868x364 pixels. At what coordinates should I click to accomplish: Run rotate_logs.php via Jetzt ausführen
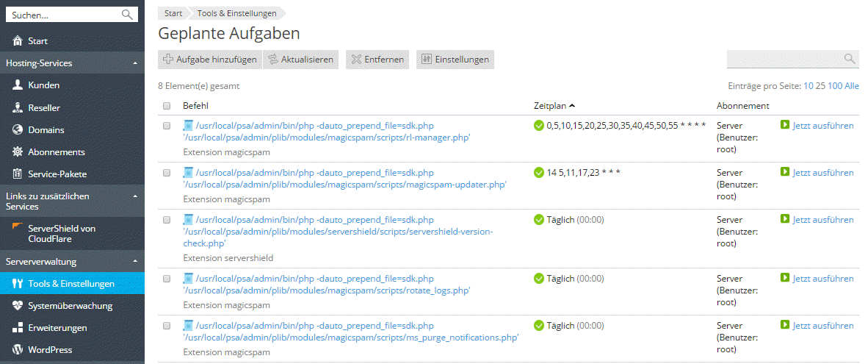coord(823,279)
